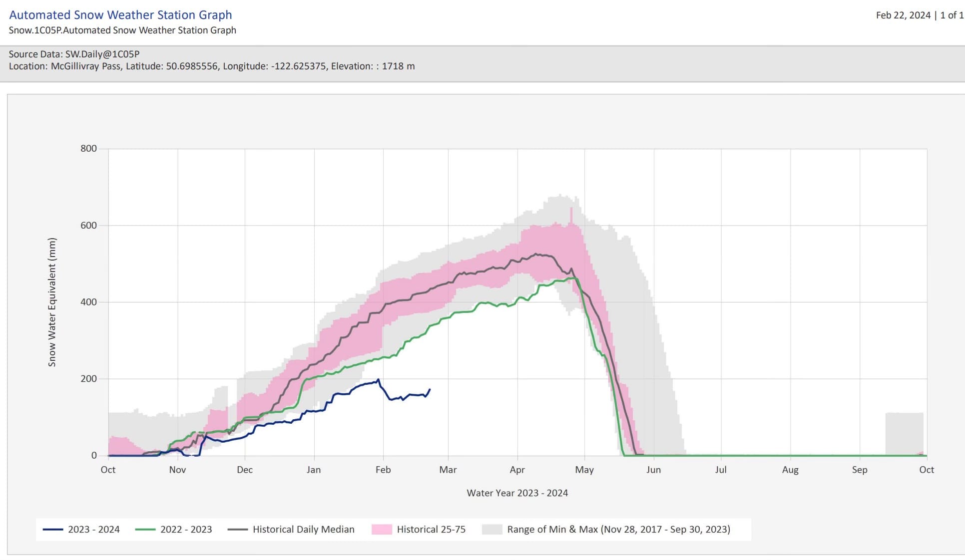Toggle the 2023 - 2024 legend label
The width and height of the screenshot is (965, 560).
(x=94, y=530)
